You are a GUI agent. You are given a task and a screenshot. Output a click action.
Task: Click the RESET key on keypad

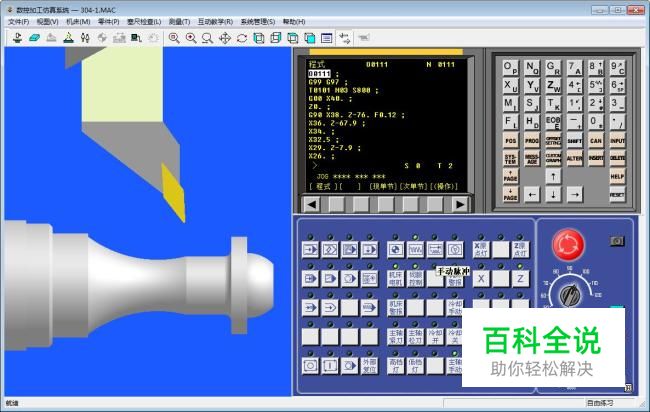tap(617, 194)
